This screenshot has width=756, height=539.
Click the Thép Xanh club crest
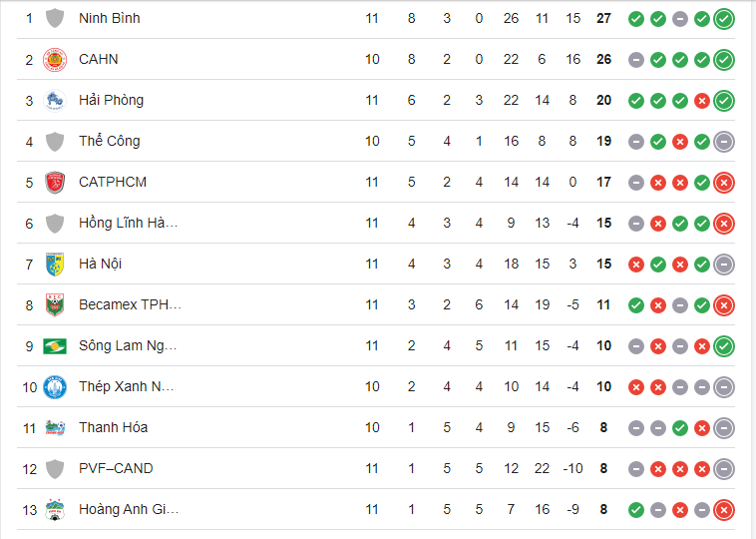tap(55, 386)
